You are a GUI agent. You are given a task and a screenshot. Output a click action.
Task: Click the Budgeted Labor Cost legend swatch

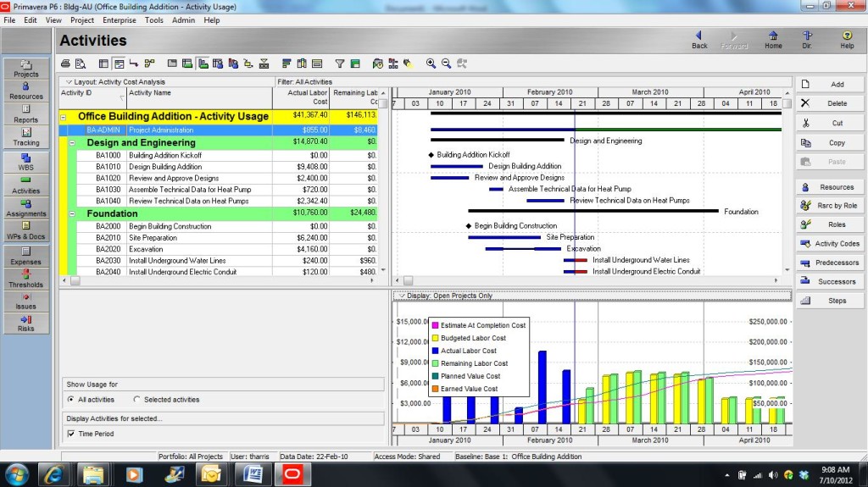[x=435, y=338]
